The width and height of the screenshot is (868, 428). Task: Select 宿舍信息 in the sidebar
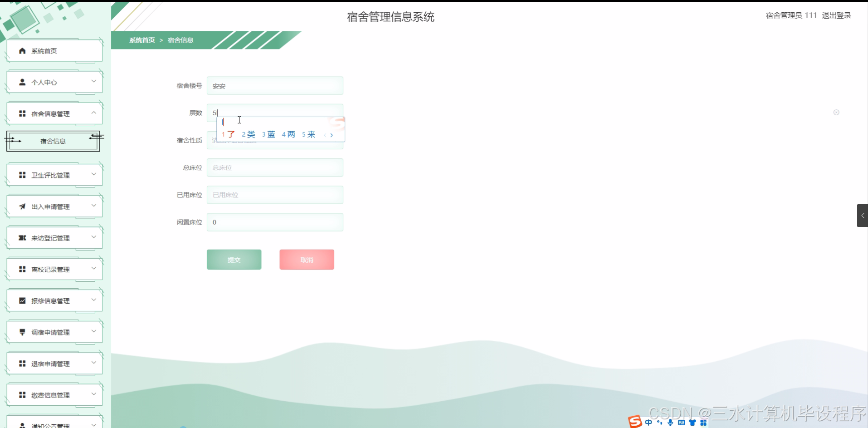[x=53, y=141]
